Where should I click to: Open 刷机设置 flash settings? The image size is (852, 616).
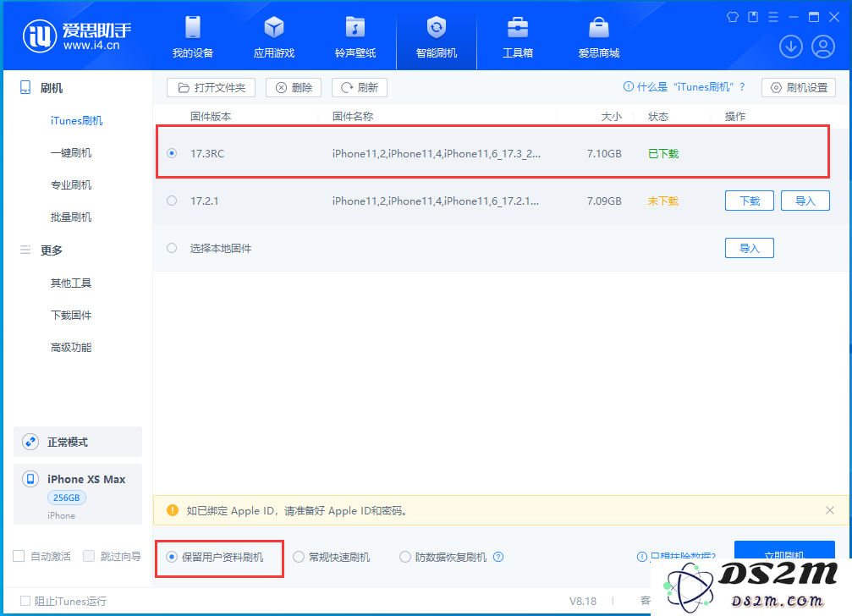pos(798,87)
